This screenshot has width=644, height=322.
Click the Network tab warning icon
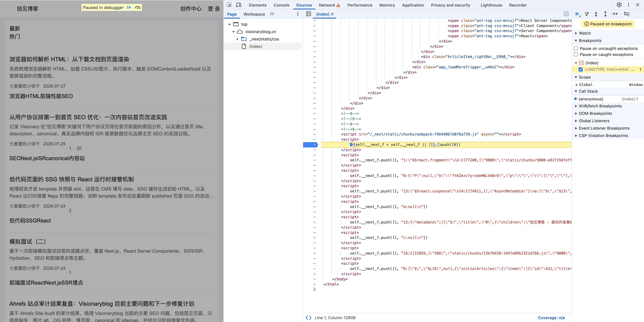coord(338,5)
